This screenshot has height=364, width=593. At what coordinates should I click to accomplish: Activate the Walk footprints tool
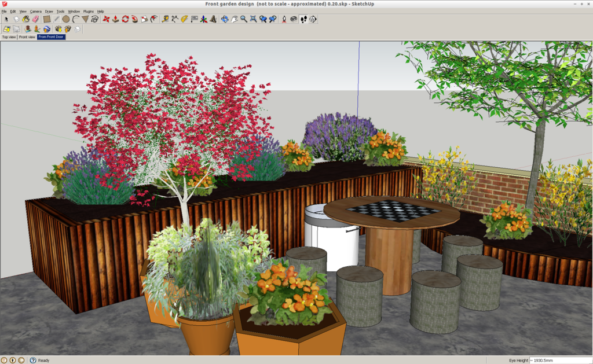pos(303,19)
